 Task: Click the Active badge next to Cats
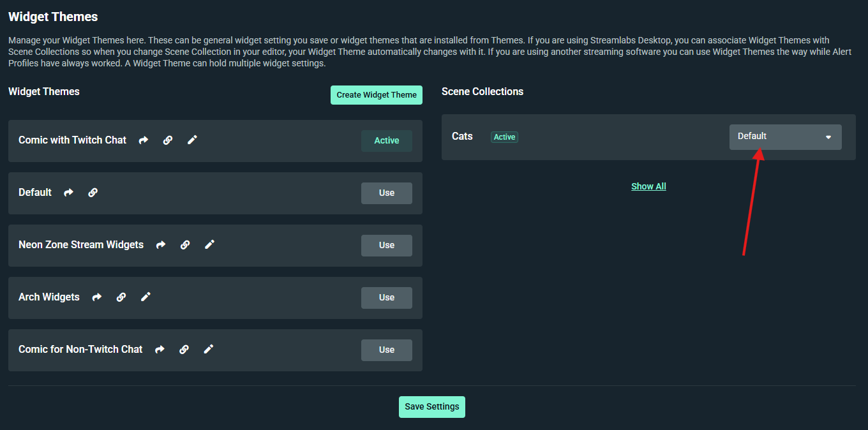(x=504, y=137)
